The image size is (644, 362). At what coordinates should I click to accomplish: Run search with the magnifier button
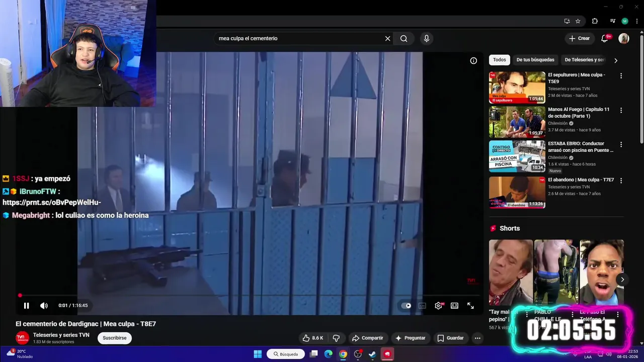404,39
